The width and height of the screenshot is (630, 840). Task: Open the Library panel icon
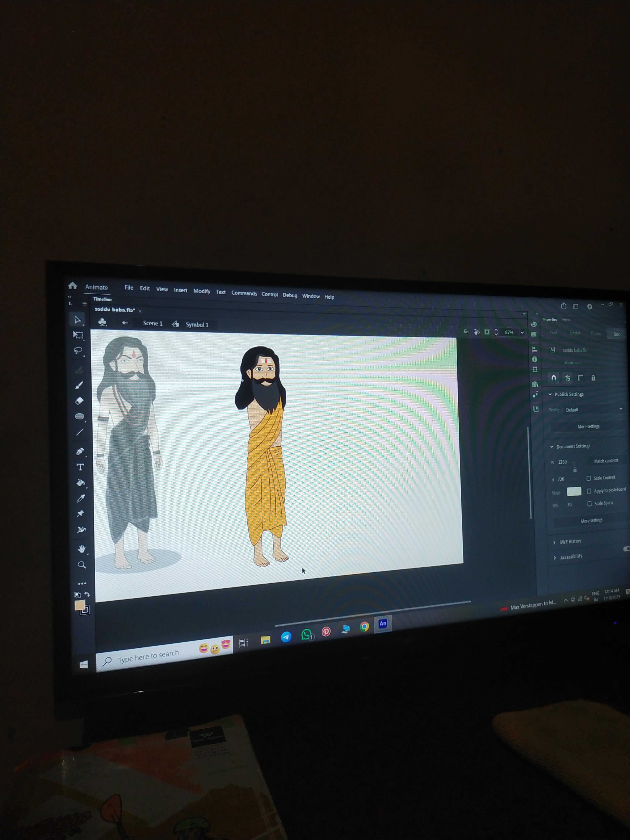coord(535,384)
